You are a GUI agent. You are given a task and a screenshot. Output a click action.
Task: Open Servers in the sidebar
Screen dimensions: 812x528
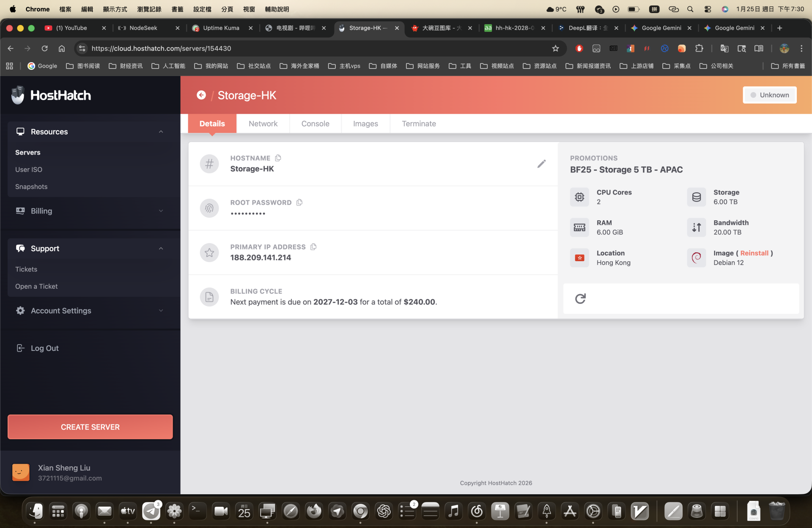pos(28,153)
